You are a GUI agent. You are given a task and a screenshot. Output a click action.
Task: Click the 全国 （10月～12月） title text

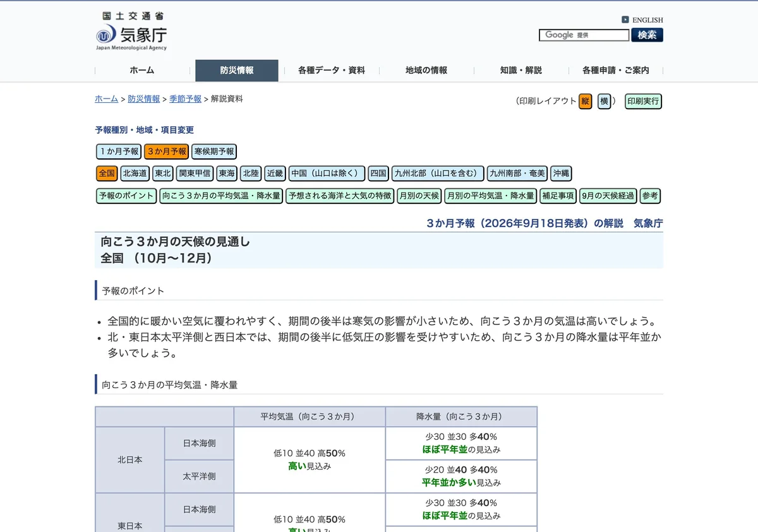tap(157, 258)
